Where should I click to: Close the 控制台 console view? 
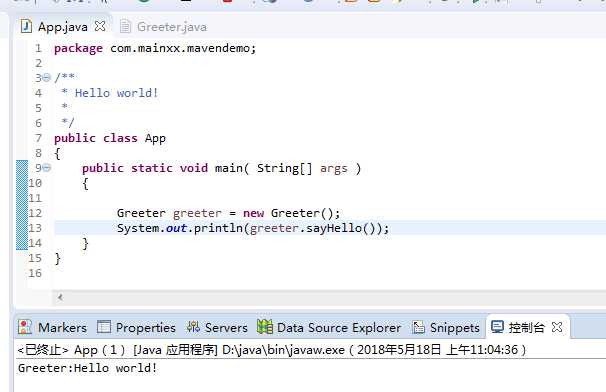point(557,327)
